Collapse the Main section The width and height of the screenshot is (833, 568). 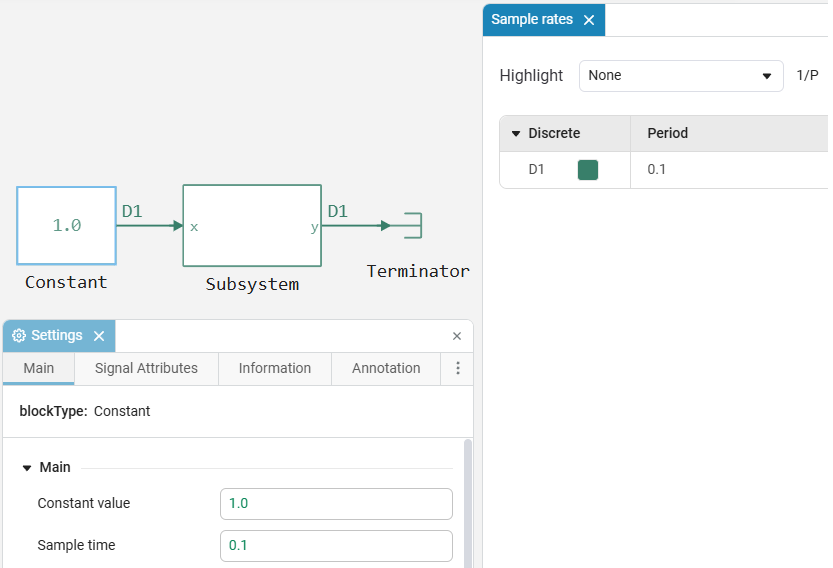pos(27,468)
